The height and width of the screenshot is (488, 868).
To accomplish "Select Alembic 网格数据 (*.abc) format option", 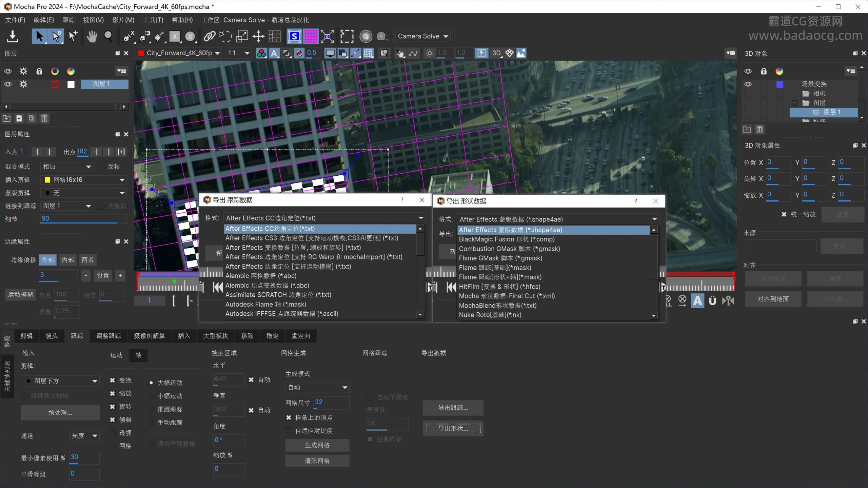I will 320,276.
